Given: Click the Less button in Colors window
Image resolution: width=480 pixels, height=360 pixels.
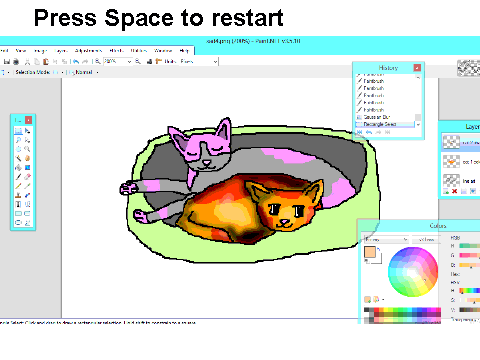Looking at the screenshot, I should tap(426, 240).
